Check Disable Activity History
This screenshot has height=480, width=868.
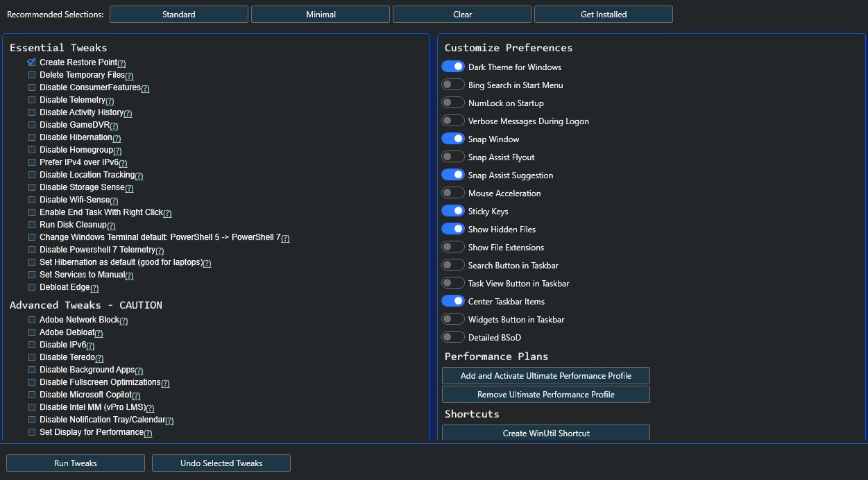32,112
